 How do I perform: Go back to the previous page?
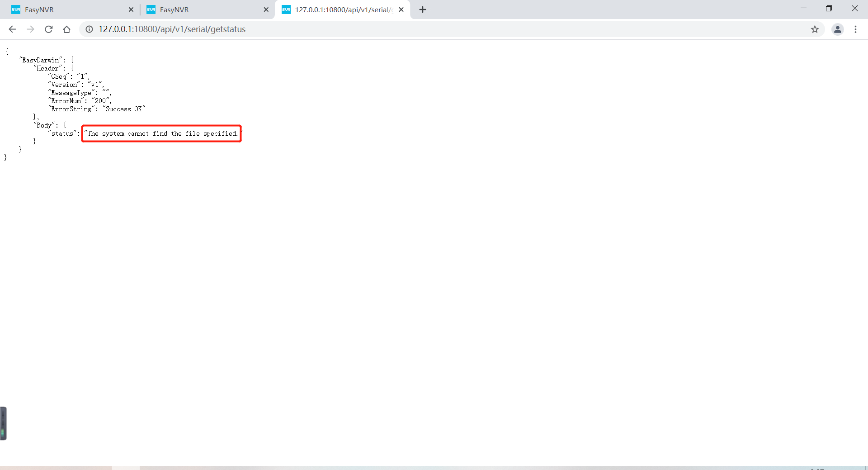tap(12, 29)
